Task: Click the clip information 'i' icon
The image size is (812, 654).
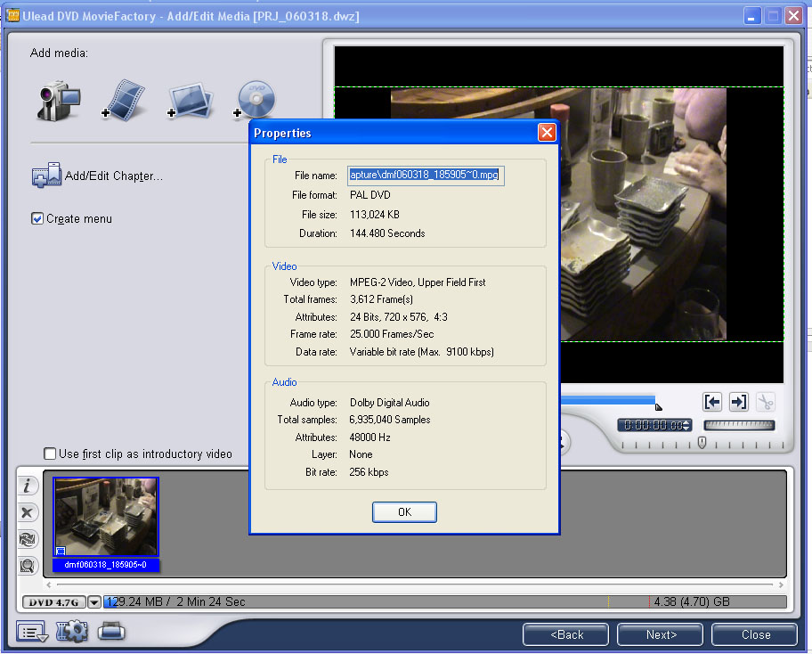Action: pos(28,486)
